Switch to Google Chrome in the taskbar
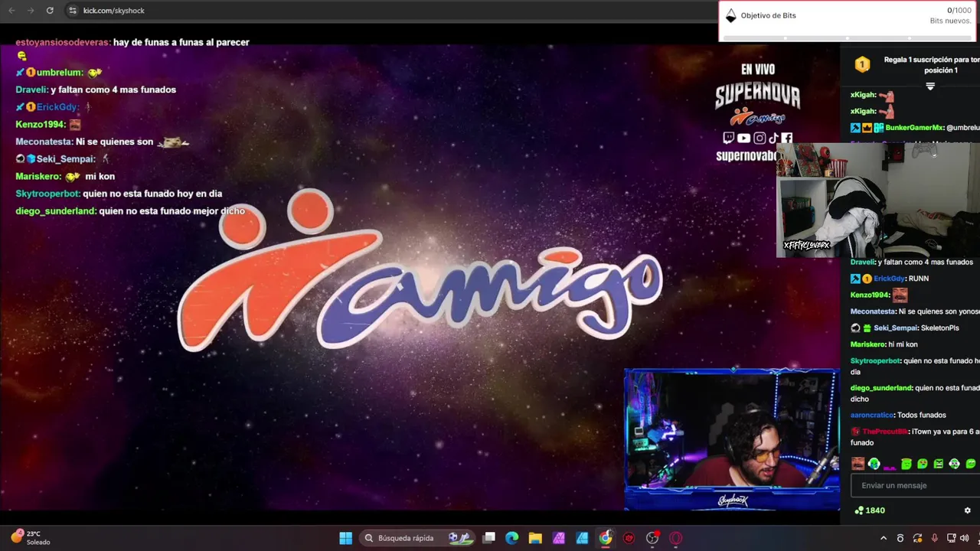This screenshot has width=980, height=551. coord(606,538)
